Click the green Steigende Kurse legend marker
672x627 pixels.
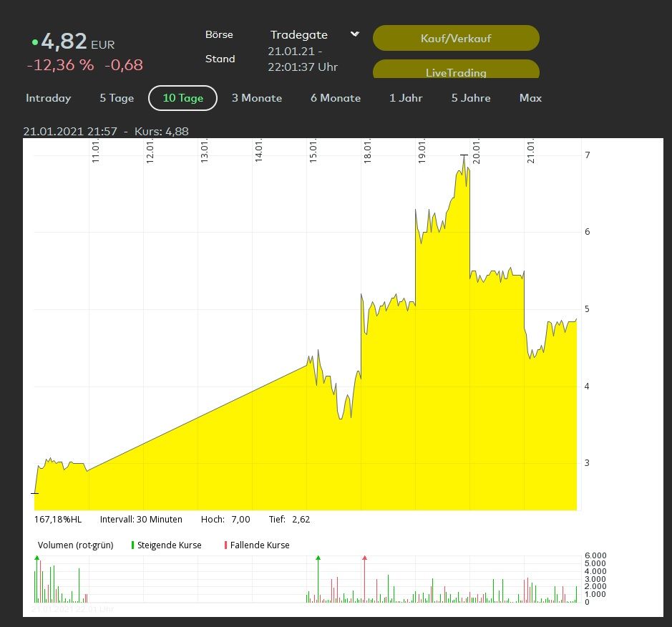coord(133,545)
